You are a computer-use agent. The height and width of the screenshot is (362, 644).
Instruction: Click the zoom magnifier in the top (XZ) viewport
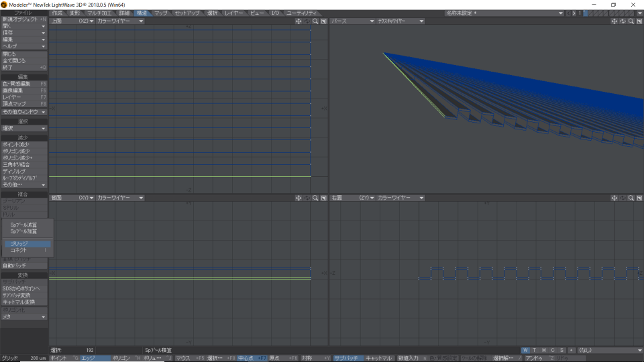315,21
